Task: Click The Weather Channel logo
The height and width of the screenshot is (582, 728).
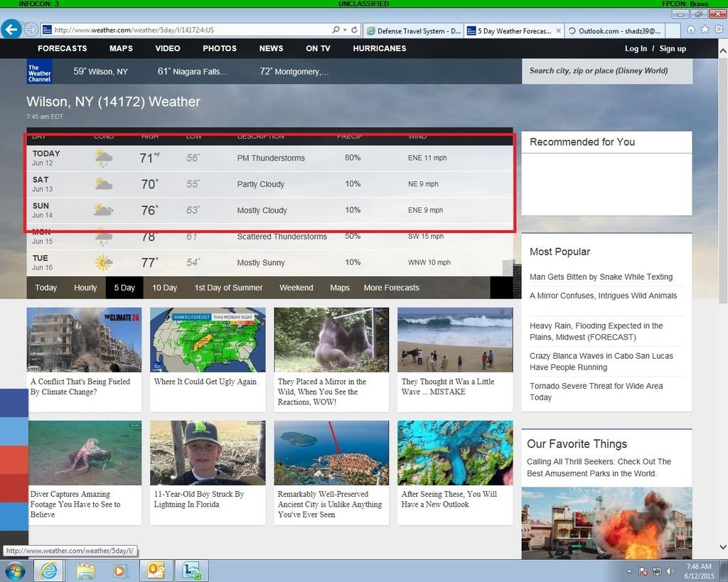Action: [x=40, y=72]
